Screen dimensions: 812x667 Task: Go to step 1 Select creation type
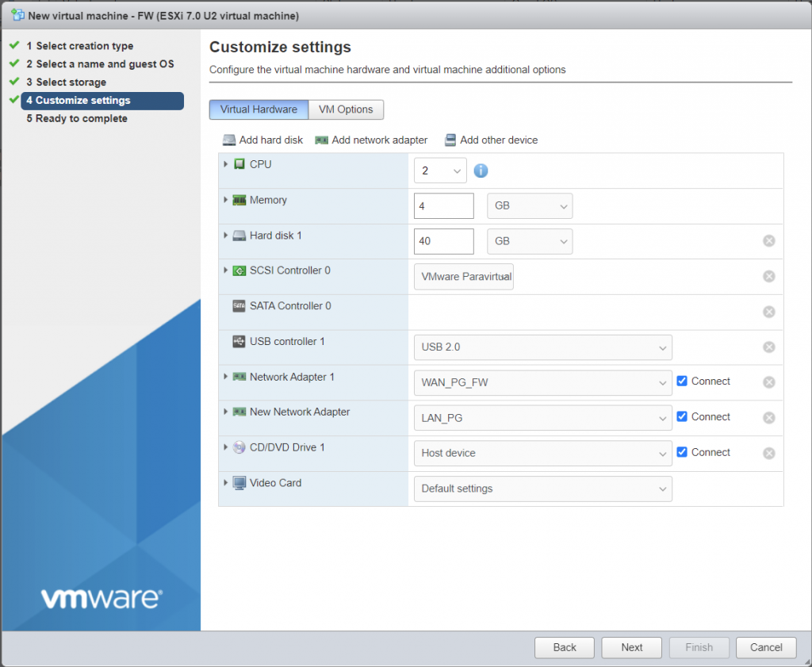(80, 46)
